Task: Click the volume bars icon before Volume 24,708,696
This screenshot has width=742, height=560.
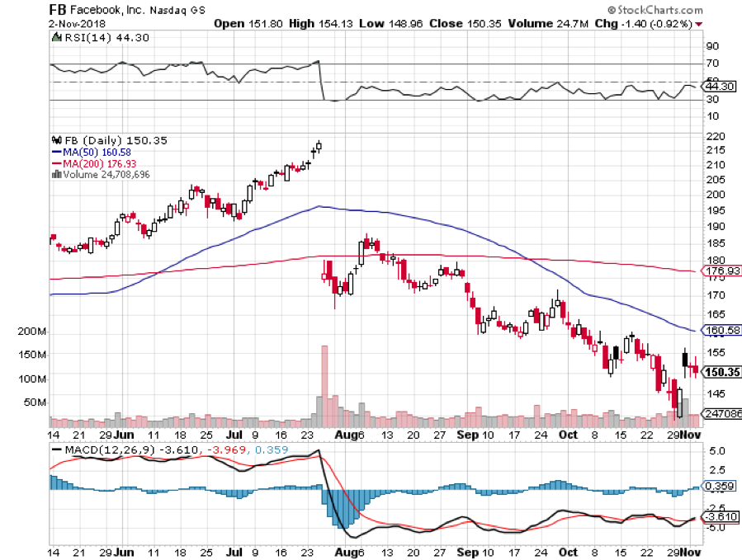Action: [x=57, y=175]
